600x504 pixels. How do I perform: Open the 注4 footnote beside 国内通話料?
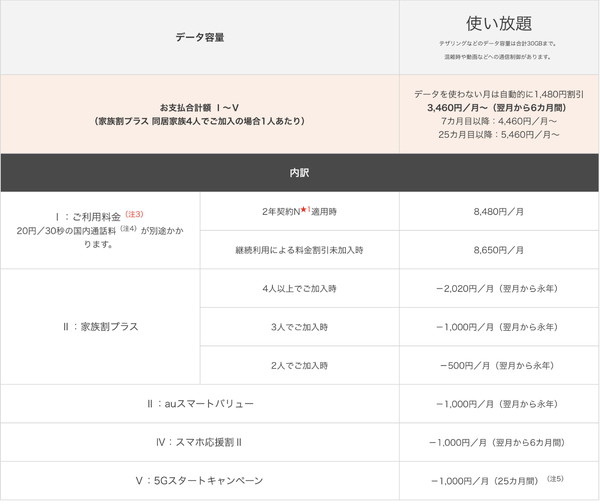tap(127, 228)
